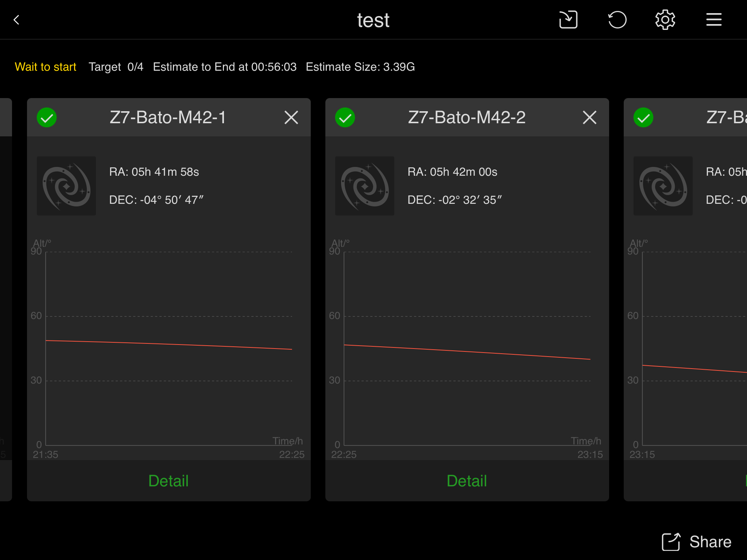Tap altitude curve in Z7-Bato-M42-1 chart

pyautogui.click(x=169, y=345)
